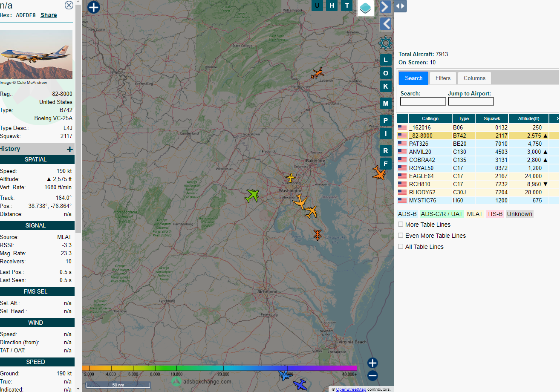Select the ANVIL20 row
Image resolution: width=560 pixels, height=392 pixels.
pos(478,152)
